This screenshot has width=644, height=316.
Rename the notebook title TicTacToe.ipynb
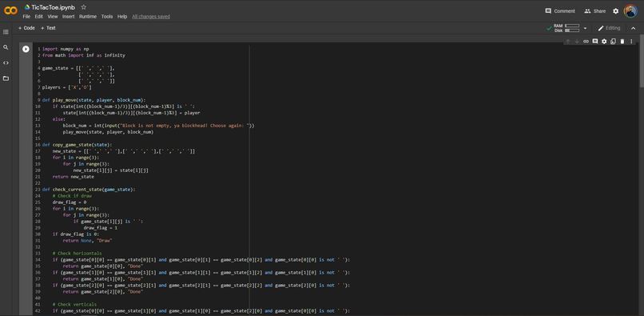(54, 7)
